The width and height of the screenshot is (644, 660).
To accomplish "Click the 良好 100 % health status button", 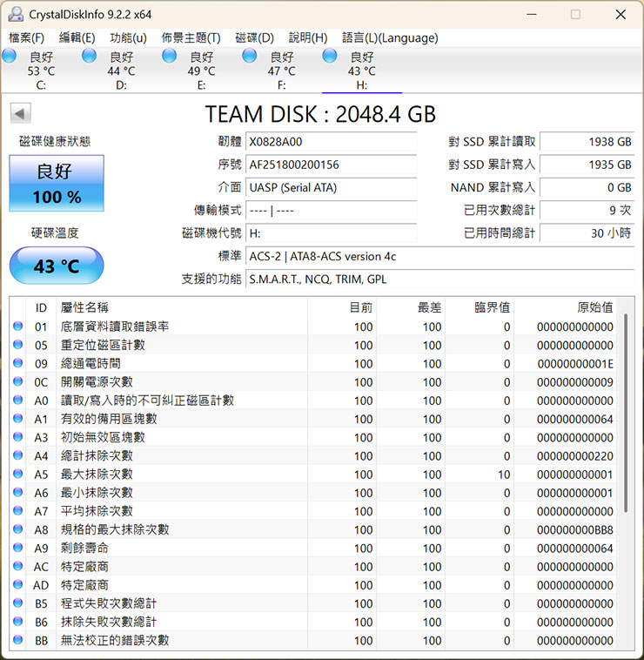I will pyautogui.click(x=57, y=184).
